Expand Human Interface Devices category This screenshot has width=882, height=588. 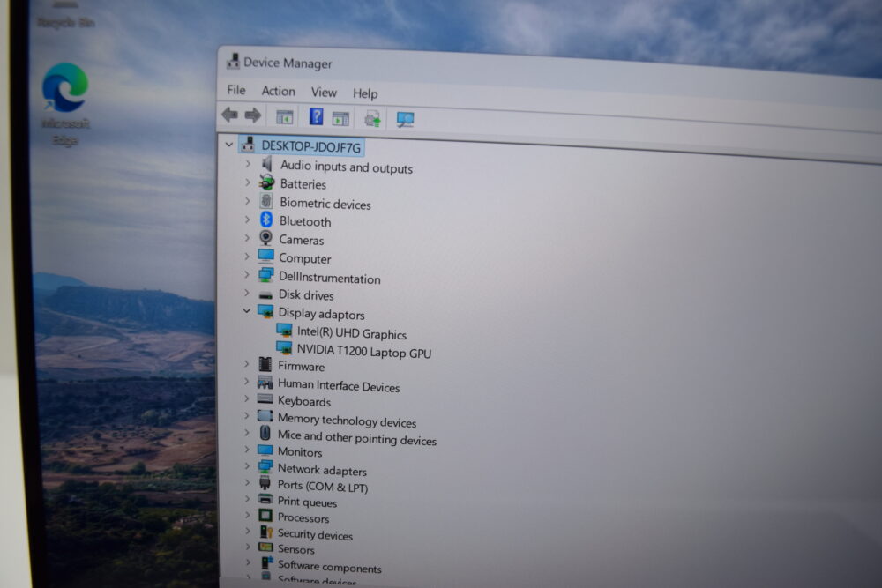[x=246, y=381]
